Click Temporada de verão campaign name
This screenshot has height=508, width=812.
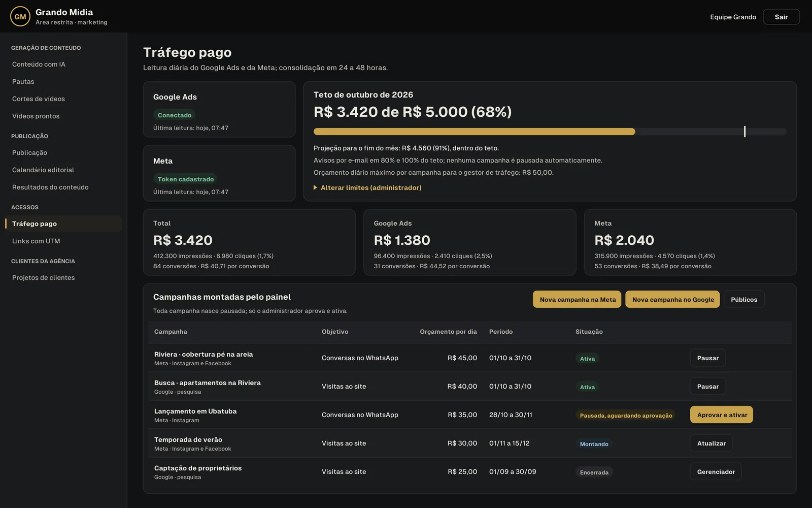point(188,439)
